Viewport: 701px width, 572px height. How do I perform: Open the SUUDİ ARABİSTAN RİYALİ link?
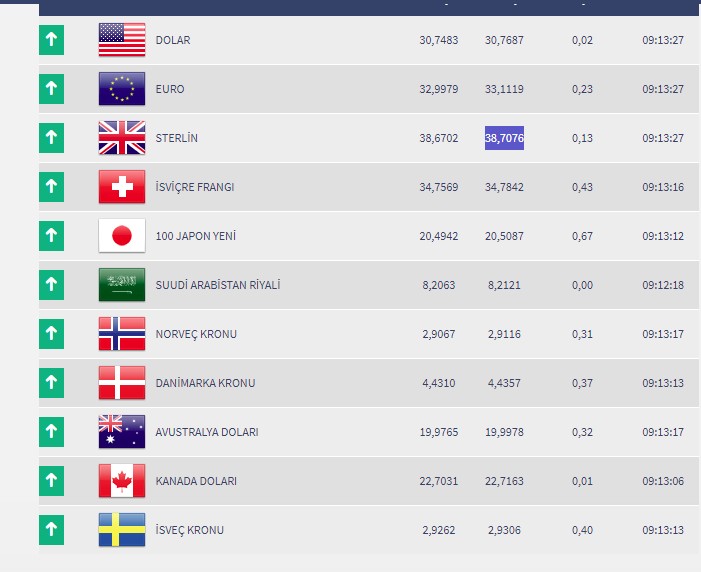click(x=218, y=285)
